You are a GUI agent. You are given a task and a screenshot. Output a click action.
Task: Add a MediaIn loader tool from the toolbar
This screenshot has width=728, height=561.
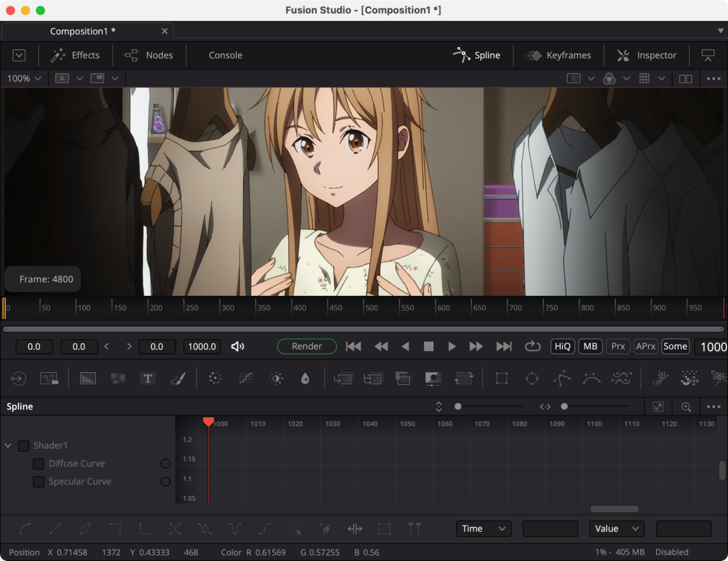coord(18,378)
